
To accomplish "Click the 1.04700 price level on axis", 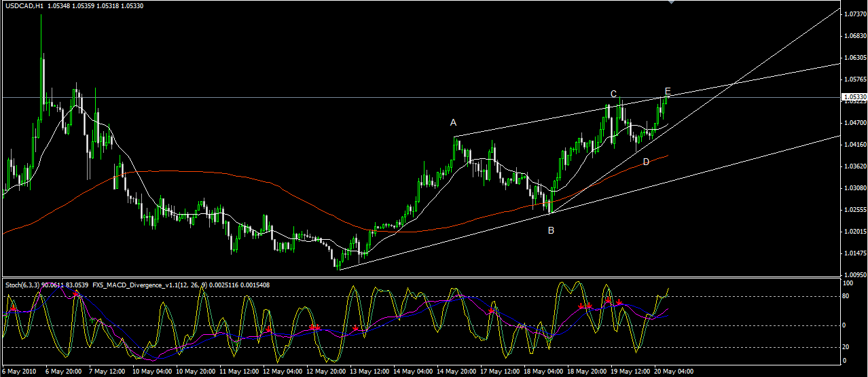I will point(854,122).
